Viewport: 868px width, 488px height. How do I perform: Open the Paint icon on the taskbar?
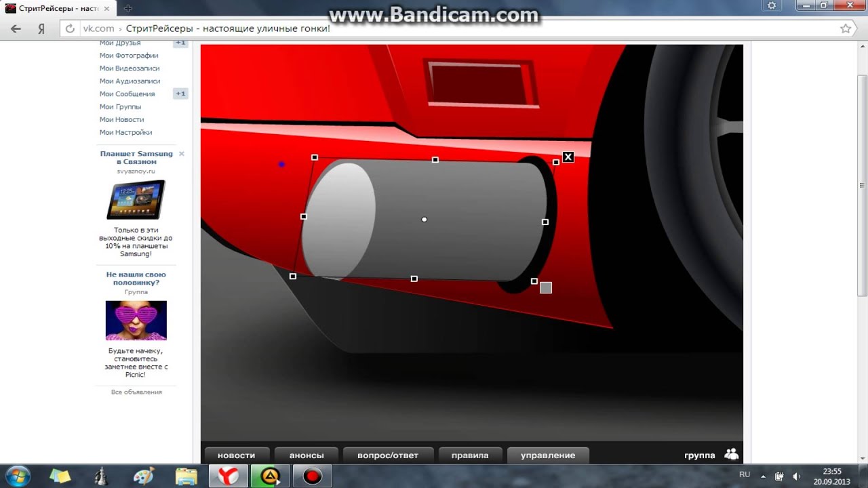coord(144,476)
